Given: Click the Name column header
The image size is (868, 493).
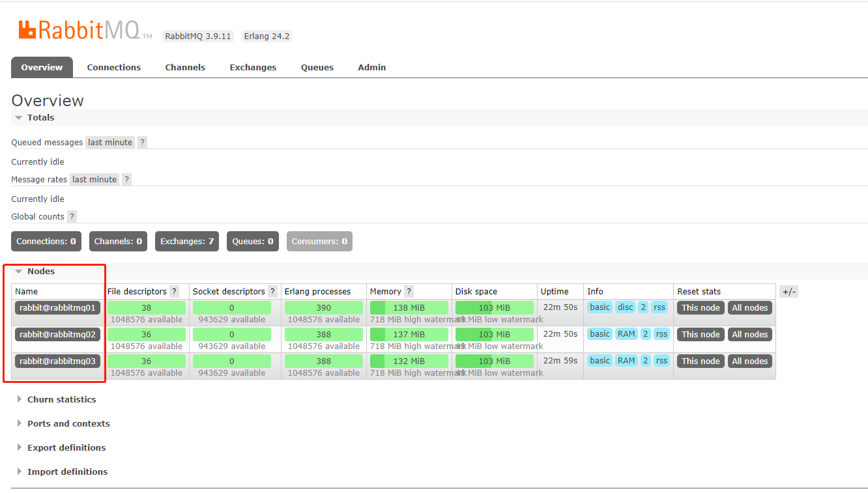Looking at the screenshot, I should click(27, 292).
